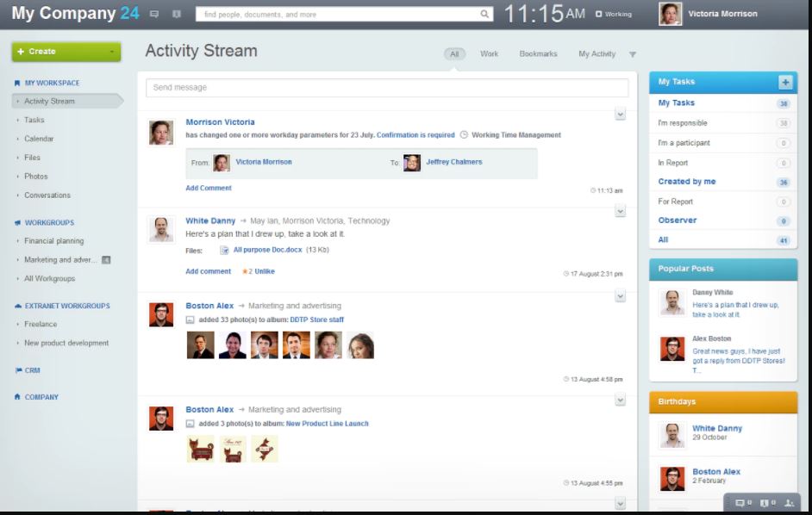Click the star like icon on Danny's post
This screenshot has width=812, height=515.
(x=245, y=271)
